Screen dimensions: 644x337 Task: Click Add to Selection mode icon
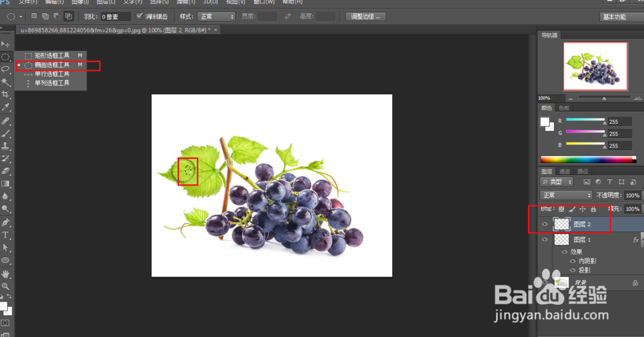(x=45, y=16)
